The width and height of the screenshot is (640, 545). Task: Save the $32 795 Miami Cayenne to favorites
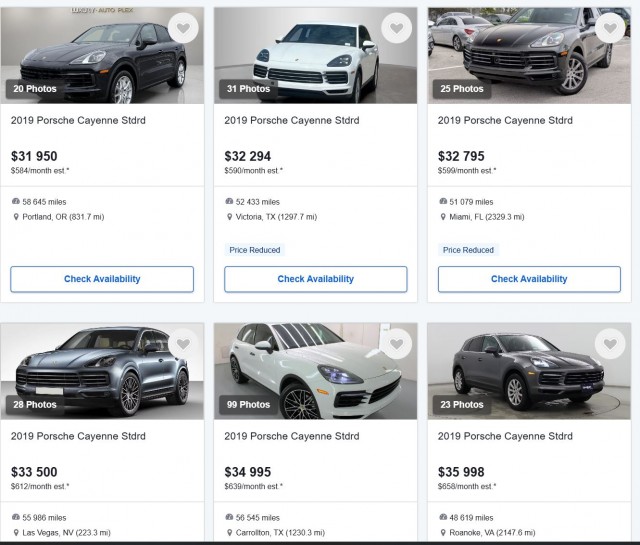click(x=610, y=28)
